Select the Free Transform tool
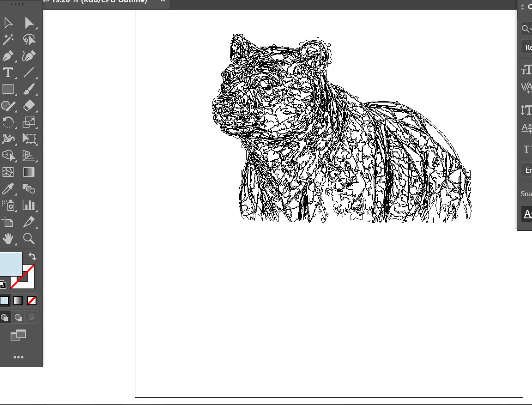Viewport: 532px width, 405px height. 29,139
